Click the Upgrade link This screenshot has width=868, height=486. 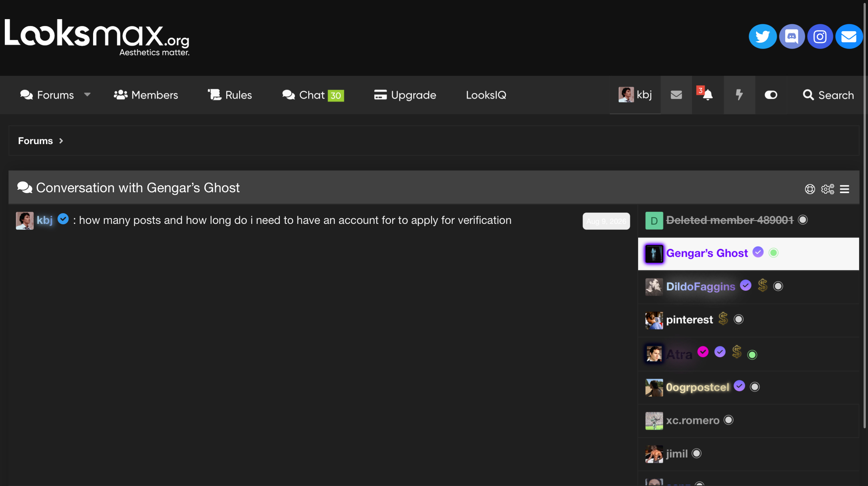pyautogui.click(x=405, y=95)
